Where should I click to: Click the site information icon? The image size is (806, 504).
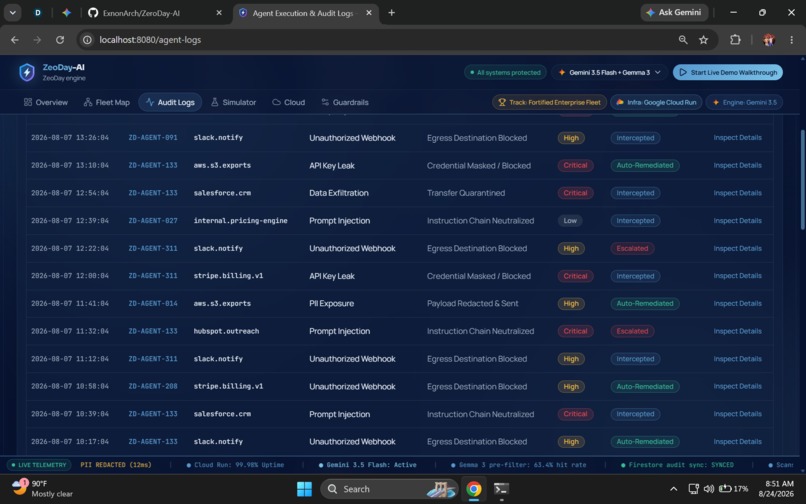(87, 40)
